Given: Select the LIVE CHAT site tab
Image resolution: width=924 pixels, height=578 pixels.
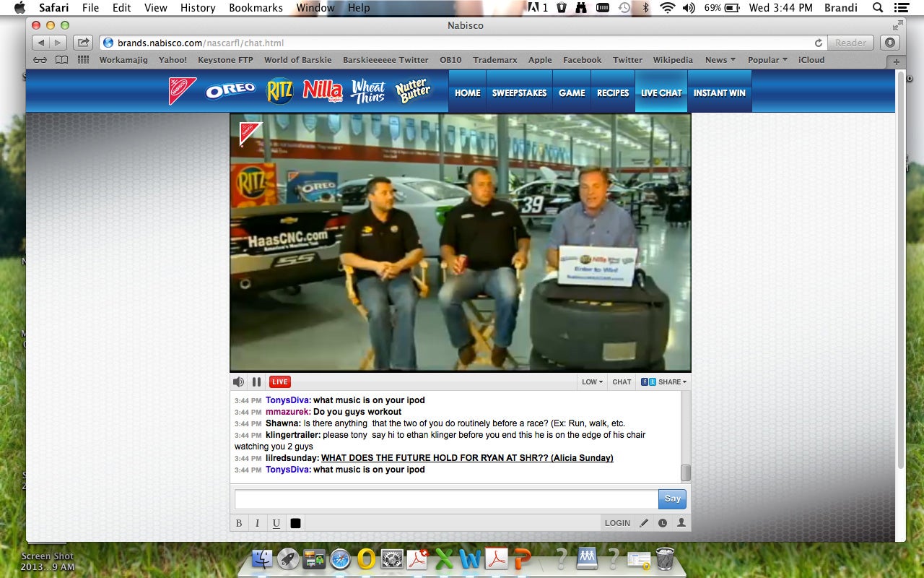Looking at the screenshot, I should (x=661, y=92).
